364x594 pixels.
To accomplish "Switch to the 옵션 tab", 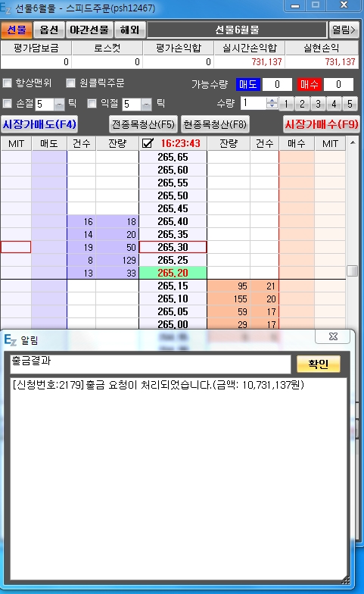I will click(48, 30).
